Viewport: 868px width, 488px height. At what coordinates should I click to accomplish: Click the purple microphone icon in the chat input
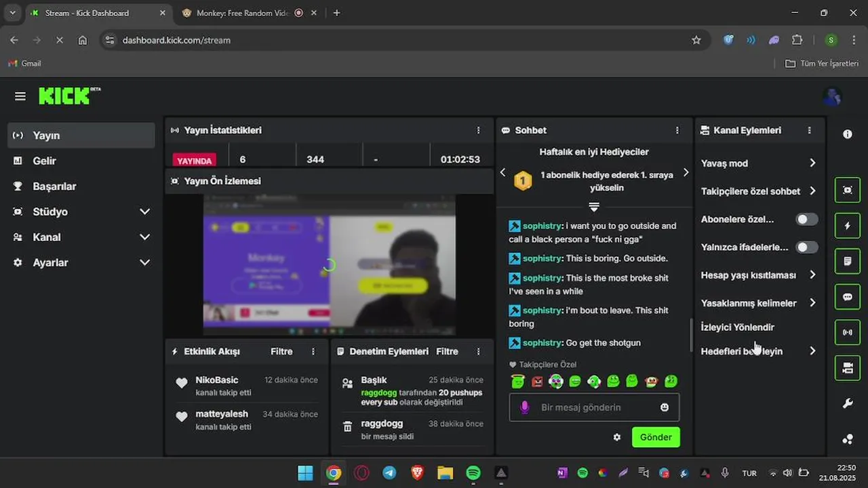tap(524, 407)
